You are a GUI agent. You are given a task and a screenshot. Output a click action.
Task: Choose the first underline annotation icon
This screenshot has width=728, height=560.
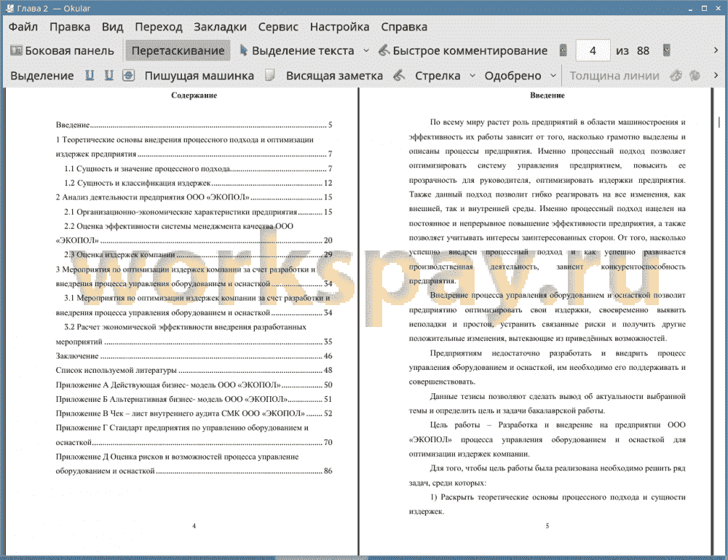click(x=89, y=75)
